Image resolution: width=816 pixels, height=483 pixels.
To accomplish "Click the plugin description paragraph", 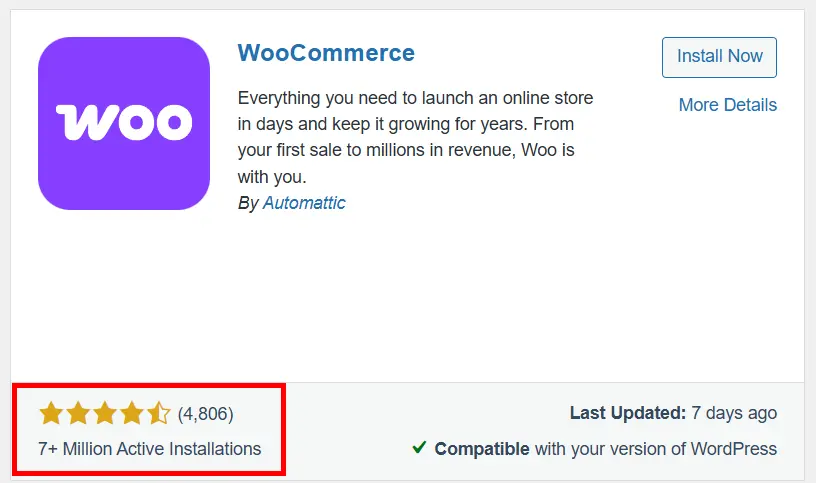I will point(415,137).
